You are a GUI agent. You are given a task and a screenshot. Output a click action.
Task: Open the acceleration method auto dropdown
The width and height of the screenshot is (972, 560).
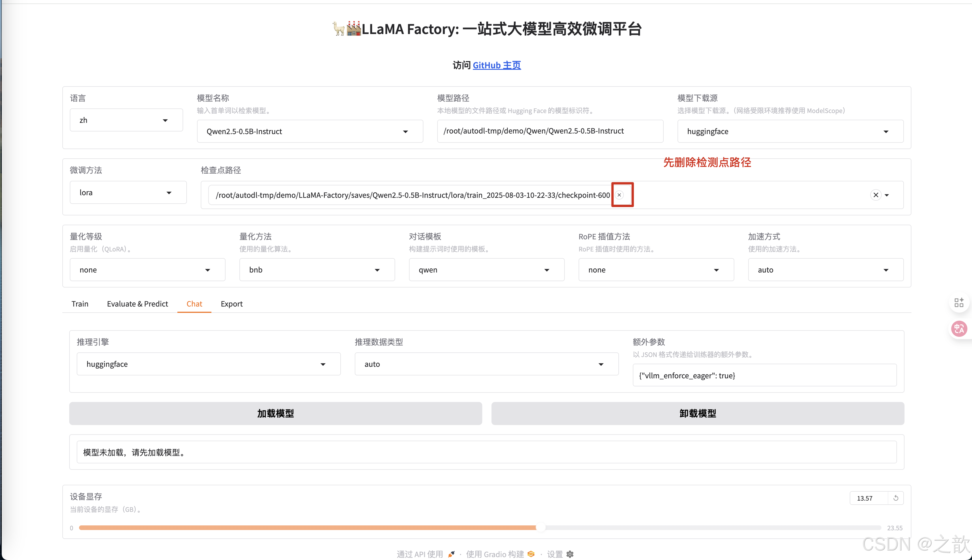click(825, 270)
